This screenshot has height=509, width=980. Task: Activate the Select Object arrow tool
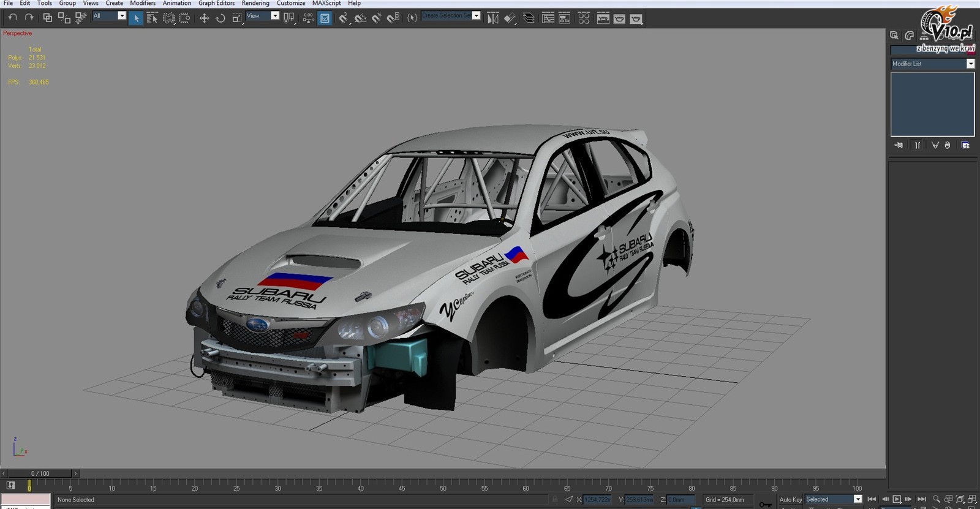coord(136,18)
